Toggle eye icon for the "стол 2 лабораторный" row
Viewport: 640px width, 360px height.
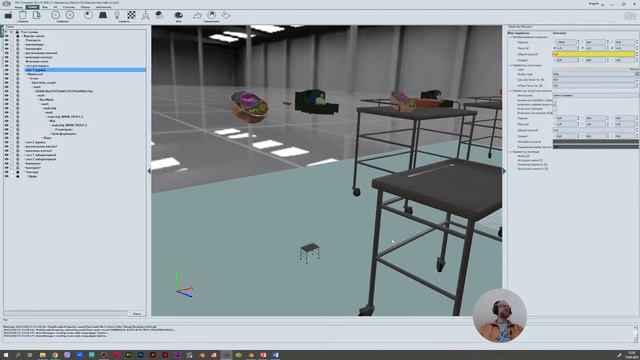point(6,159)
